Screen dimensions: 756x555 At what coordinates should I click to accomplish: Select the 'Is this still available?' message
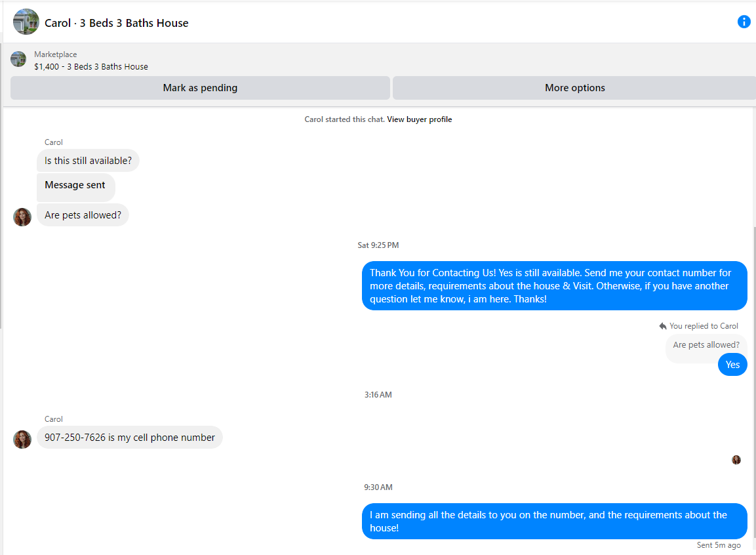tap(88, 161)
